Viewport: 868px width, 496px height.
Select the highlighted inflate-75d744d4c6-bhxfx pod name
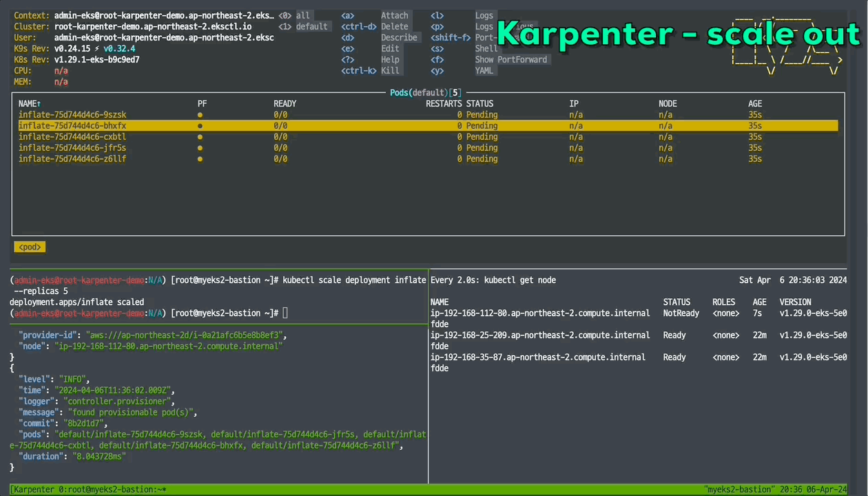[72, 125]
